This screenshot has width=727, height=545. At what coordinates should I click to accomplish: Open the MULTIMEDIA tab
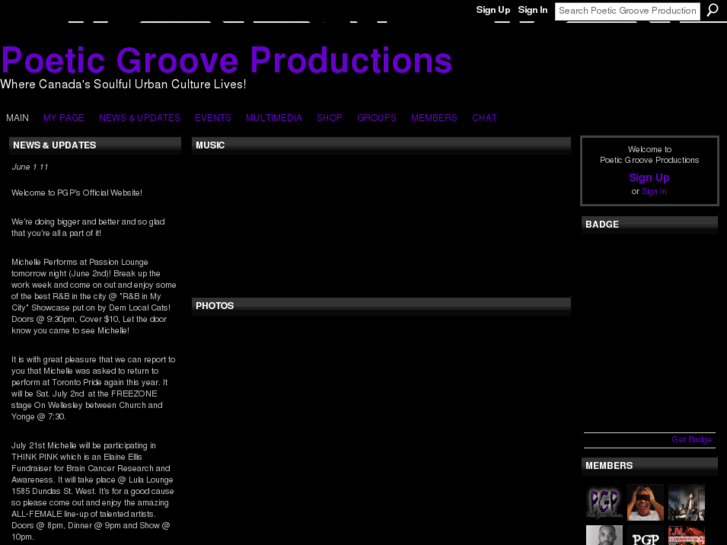point(274,118)
